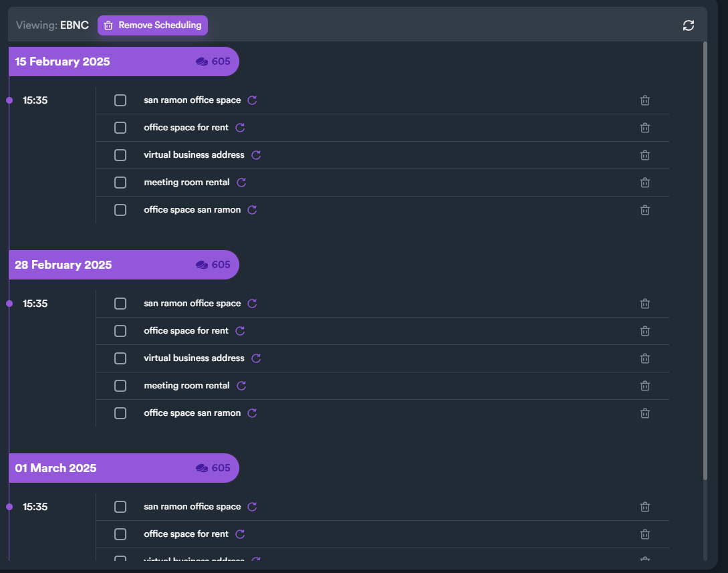This screenshot has width=728, height=573.
Task: Click the 15 February 2025 date header
Action: [x=63, y=62]
